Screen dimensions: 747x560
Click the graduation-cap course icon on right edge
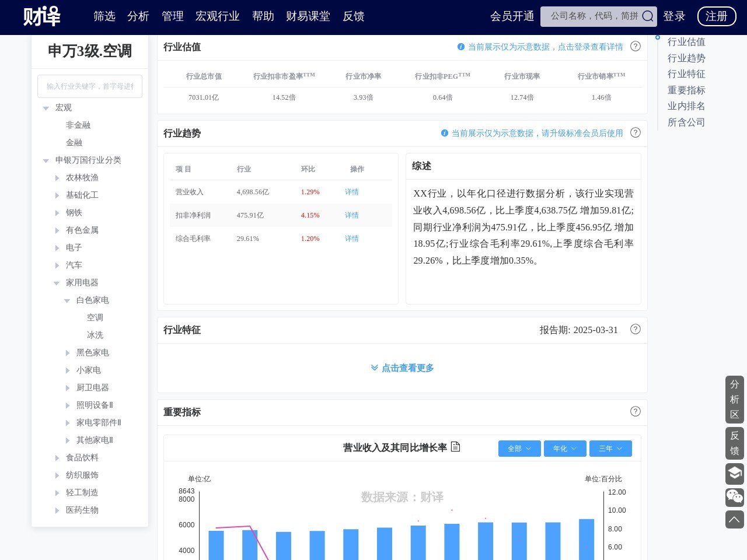tap(734, 474)
